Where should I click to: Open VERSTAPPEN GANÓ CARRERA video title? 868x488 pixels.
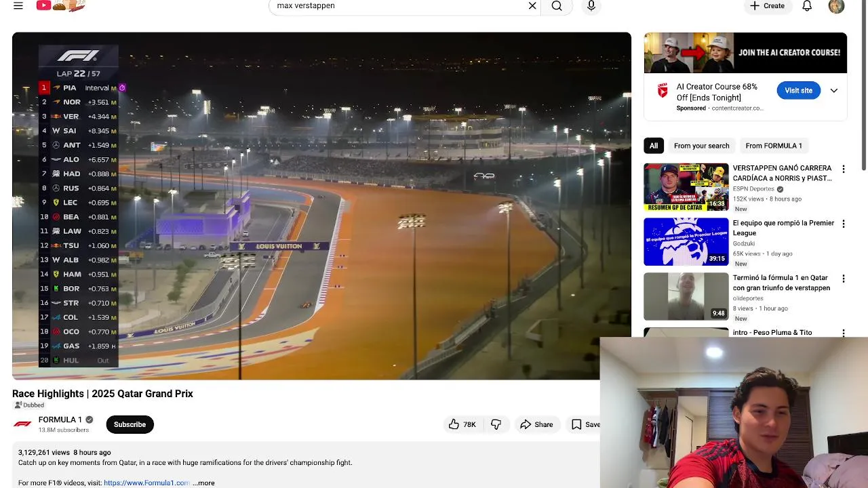[782, 173]
